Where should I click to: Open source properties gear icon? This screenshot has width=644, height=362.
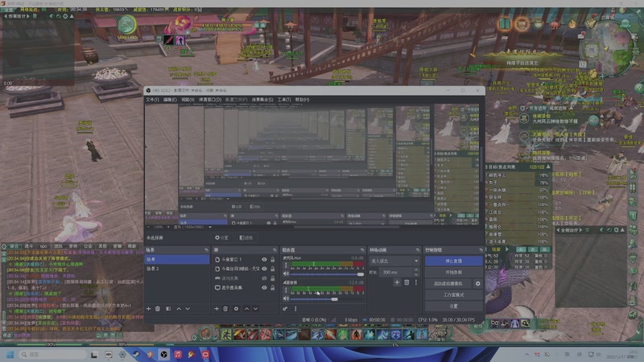tap(236, 309)
